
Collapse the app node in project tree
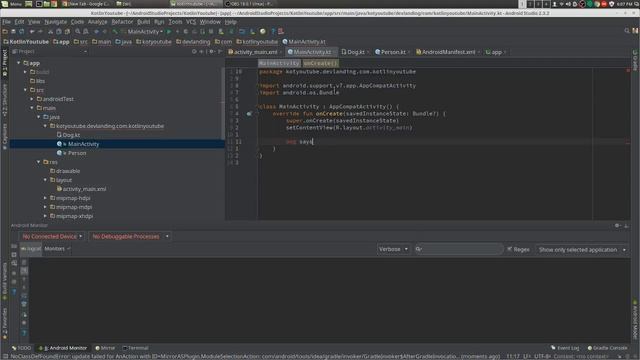click(x=19, y=63)
